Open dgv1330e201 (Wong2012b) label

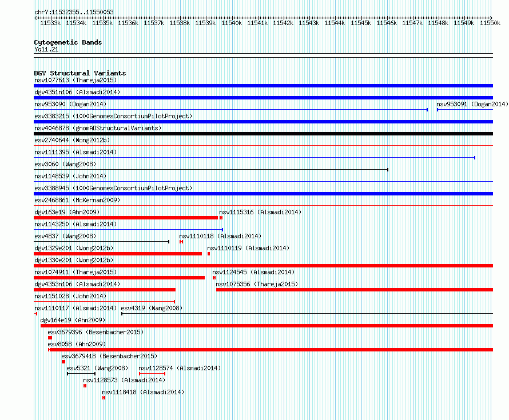coord(74,260)
